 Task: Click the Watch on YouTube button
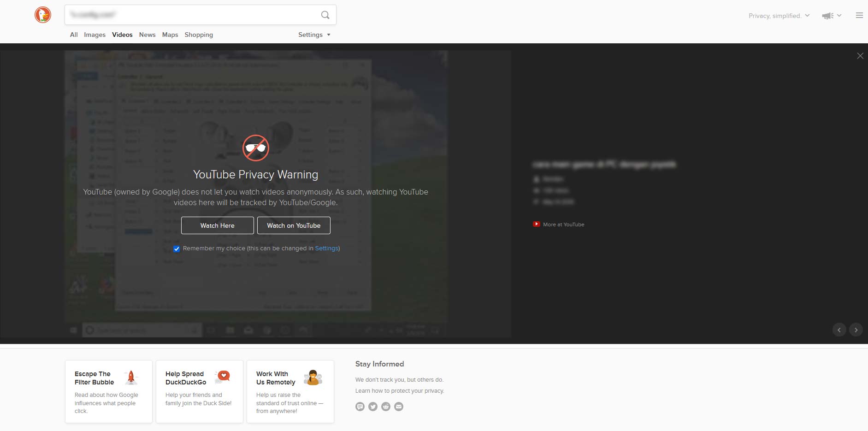click(x=294, y=225)
